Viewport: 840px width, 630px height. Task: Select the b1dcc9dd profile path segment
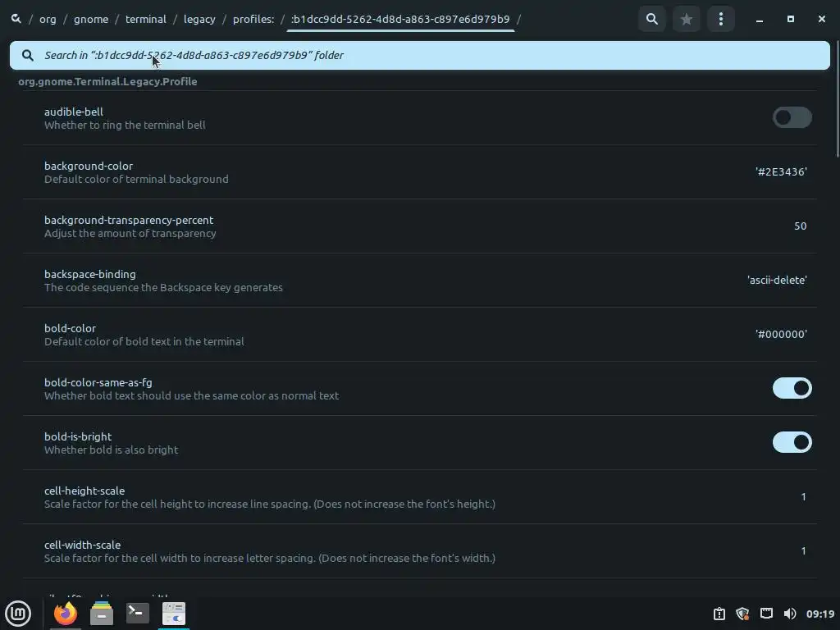400,20
